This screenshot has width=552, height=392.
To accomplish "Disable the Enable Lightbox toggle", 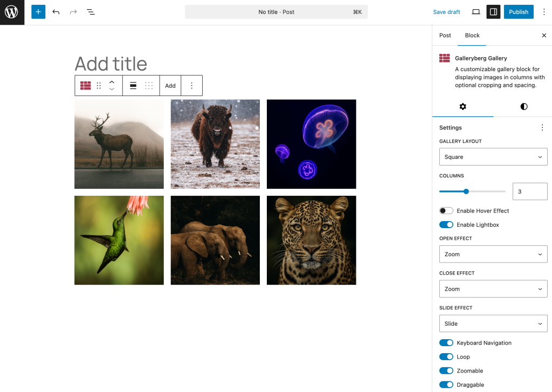I will (446, 225).
